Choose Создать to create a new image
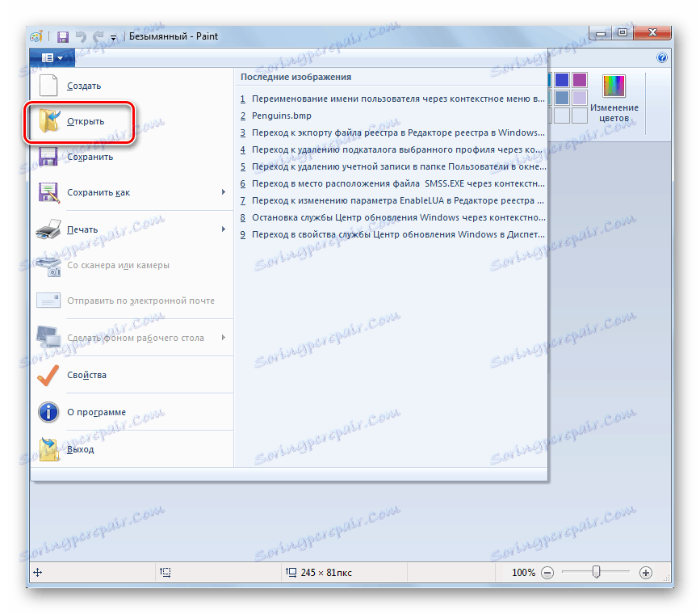The height and width of the screenshot is (614, 700). click(132, 86)
